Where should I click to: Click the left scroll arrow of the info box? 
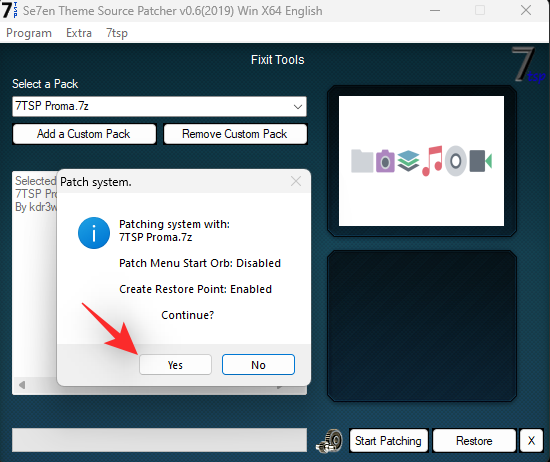pos(22,385)
